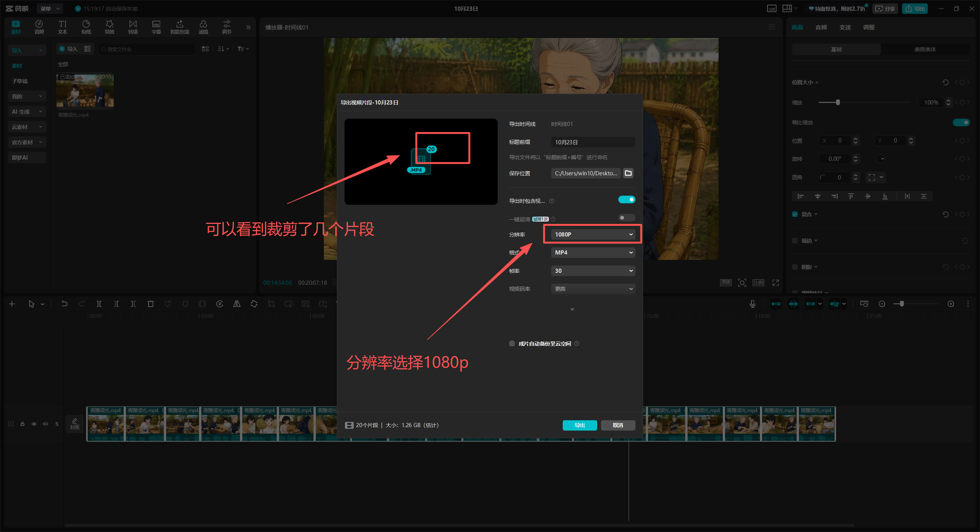Image resolution: width=980 pixels, height=532 pixels.
Task: Click the 分享 button in title bar
Action: (885, 8)
